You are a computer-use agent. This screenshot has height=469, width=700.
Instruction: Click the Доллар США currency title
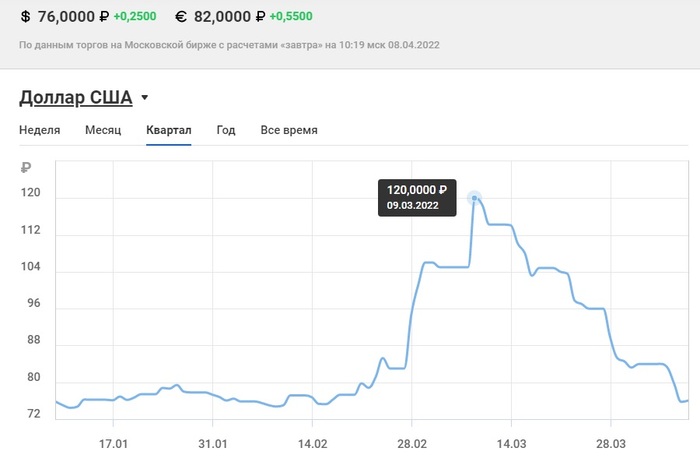point(75,97)
